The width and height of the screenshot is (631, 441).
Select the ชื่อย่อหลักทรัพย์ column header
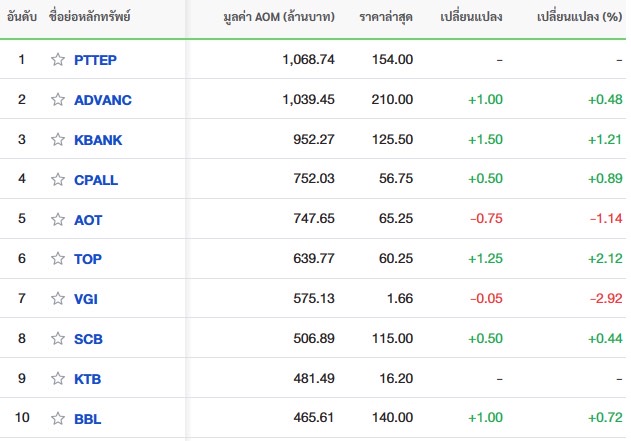tap(89, 17)
